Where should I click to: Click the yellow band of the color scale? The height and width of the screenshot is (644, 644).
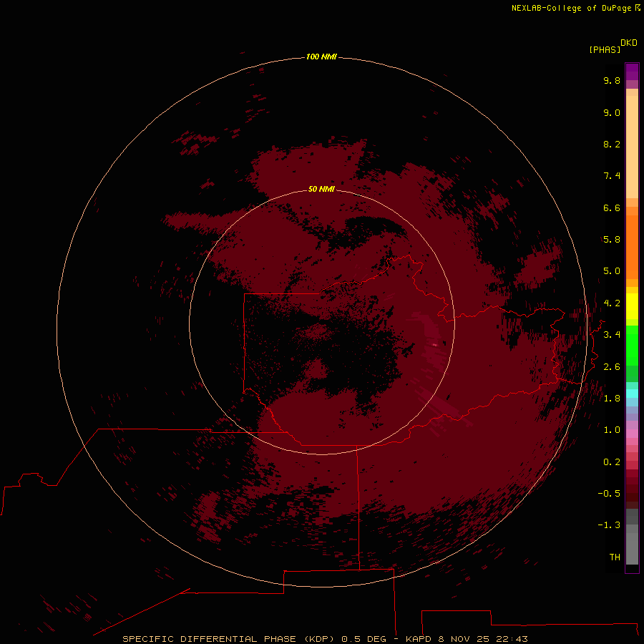(632, 306)
